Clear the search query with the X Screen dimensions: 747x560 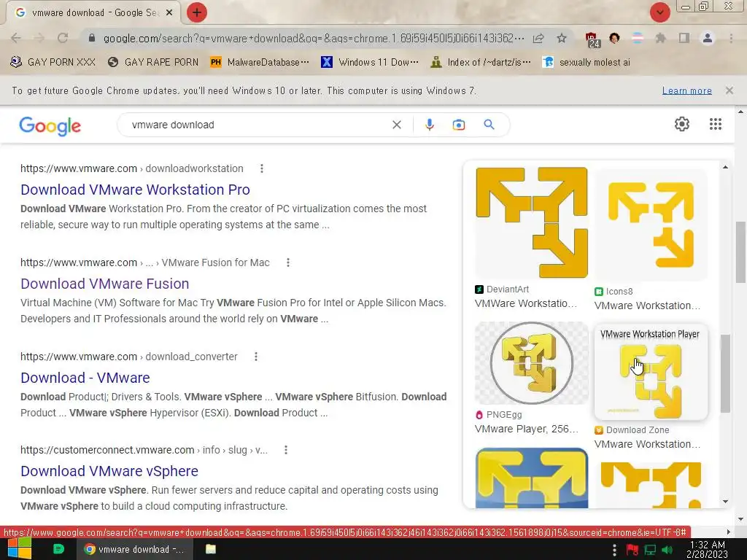396,125
